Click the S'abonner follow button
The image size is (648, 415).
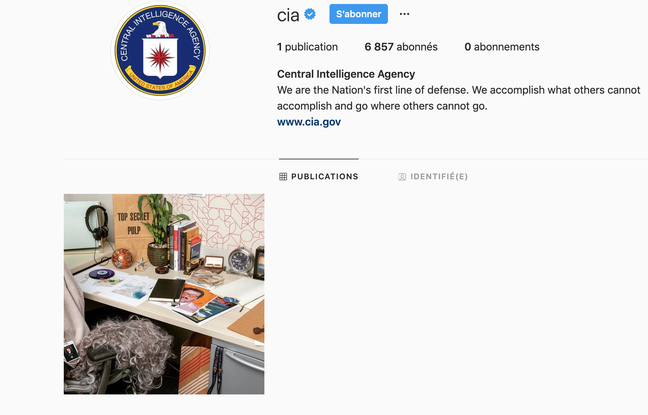click(x=358, y=14)
